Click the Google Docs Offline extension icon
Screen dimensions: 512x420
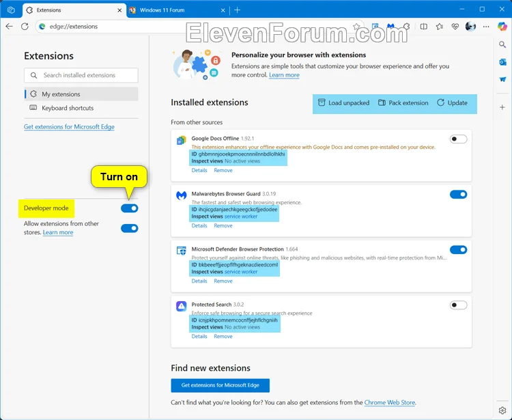(181, 140)
